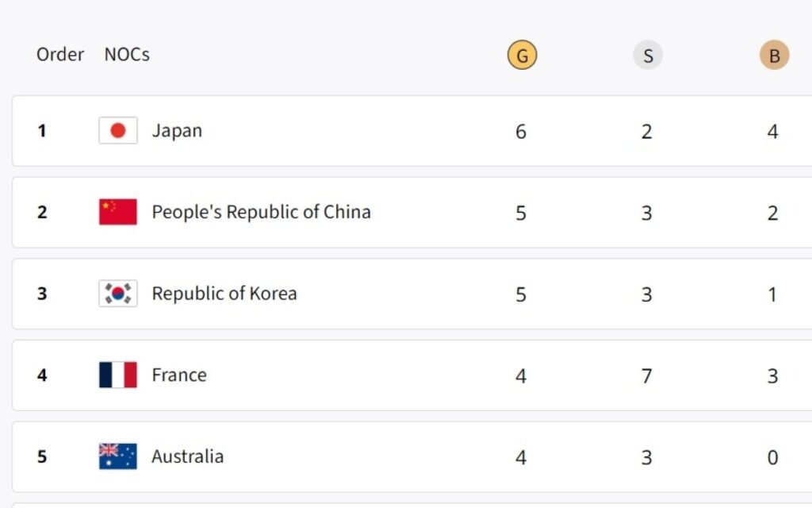Click the People's Republic of China flag
812x508 pixels.
coord(118,212)
